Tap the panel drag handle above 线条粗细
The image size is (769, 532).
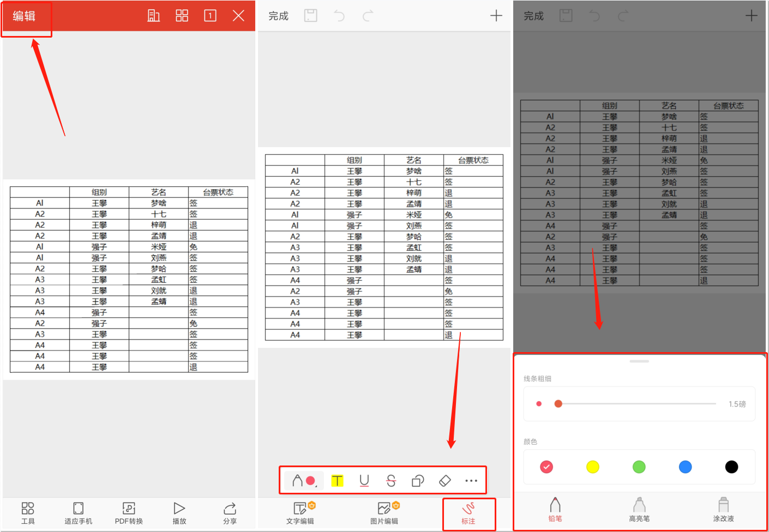click(639, 361)
